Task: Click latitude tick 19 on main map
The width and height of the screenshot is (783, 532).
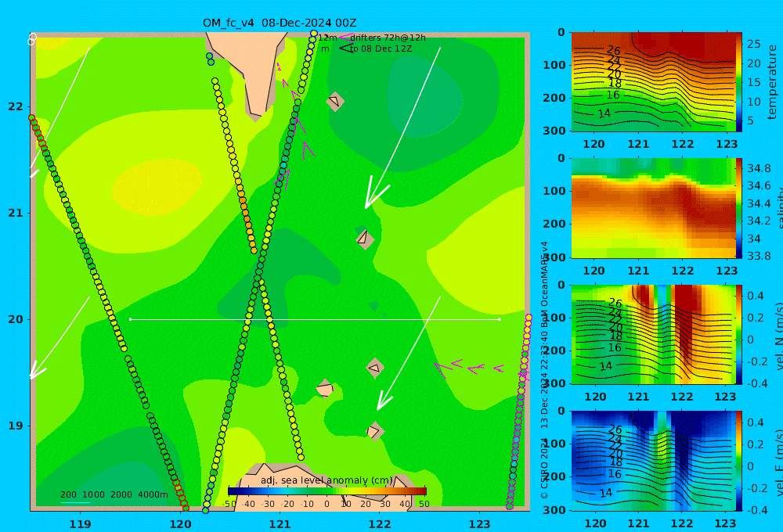Action: [x=16, y=426]
